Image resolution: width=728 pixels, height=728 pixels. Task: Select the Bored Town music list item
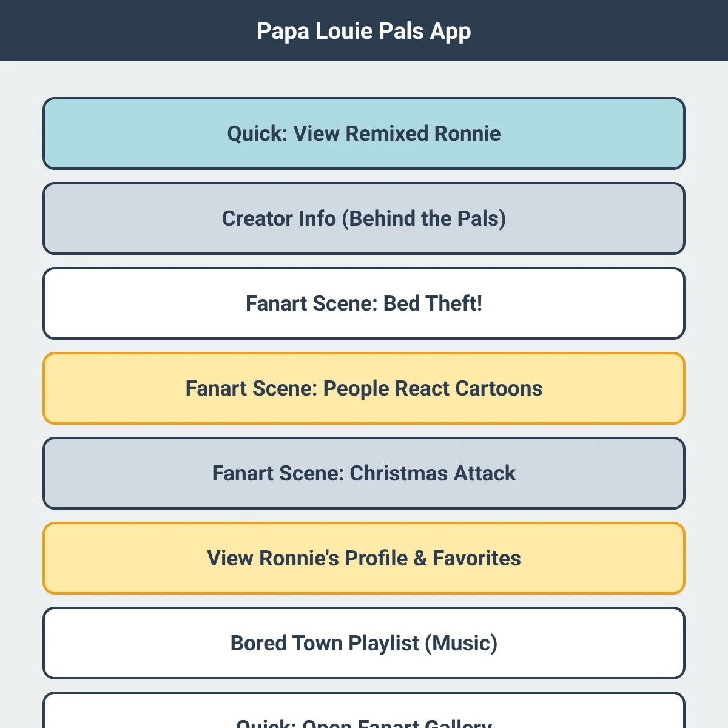pyautogui.click(x=364, y=643)
